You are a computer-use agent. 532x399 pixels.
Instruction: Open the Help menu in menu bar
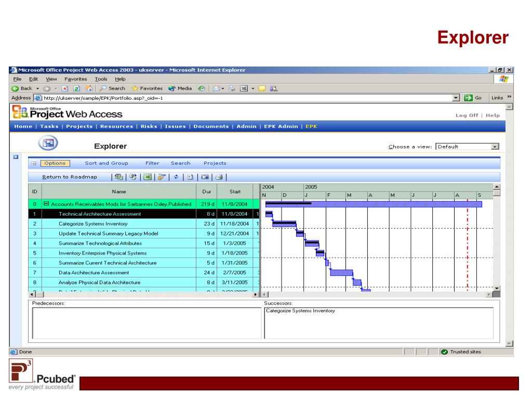[x=120, y=79]
